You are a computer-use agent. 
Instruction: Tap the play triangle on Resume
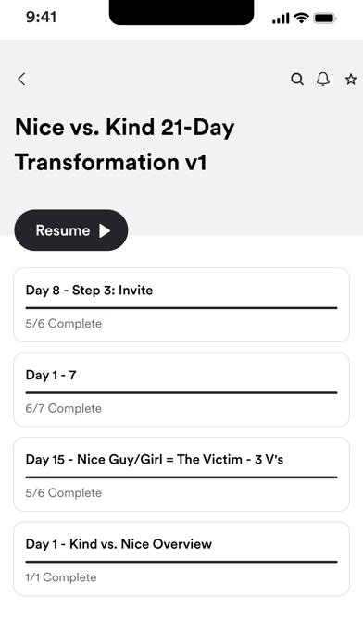pyautogui.click(x=105, y=230)
